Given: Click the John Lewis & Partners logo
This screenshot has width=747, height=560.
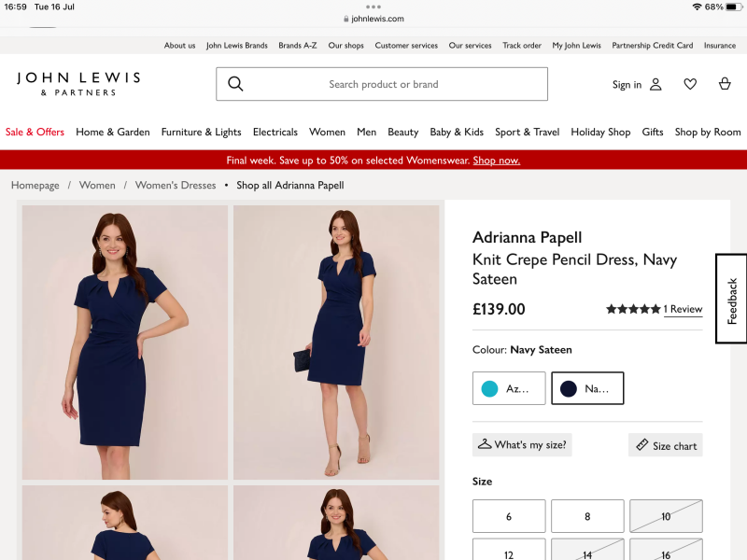Looking at the screenshot, I should point(78,85).
